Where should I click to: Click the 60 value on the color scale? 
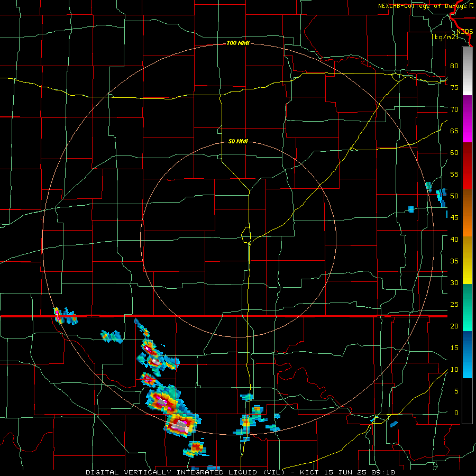click(x=454, y=153)
